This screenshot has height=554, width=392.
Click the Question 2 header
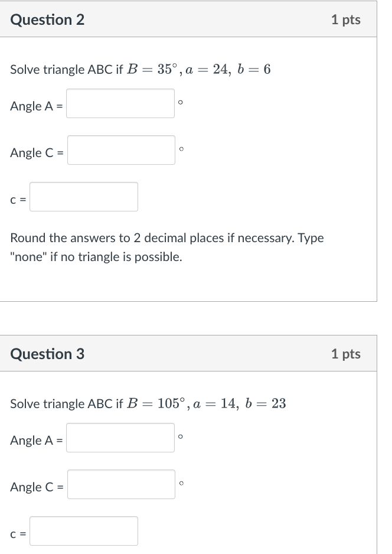47,19
